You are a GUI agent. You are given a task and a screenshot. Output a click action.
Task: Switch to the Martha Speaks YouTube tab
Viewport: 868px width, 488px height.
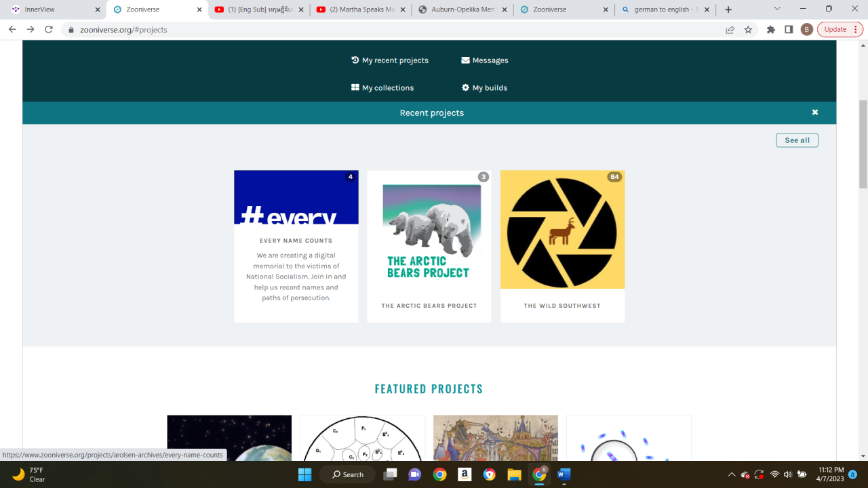click(362, 9)
